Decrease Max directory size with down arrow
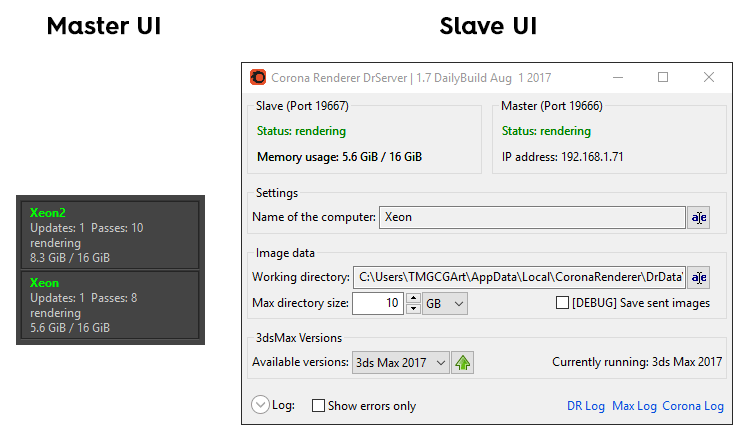Viewport: 750px width, 440px height. [x=413, y=308]
